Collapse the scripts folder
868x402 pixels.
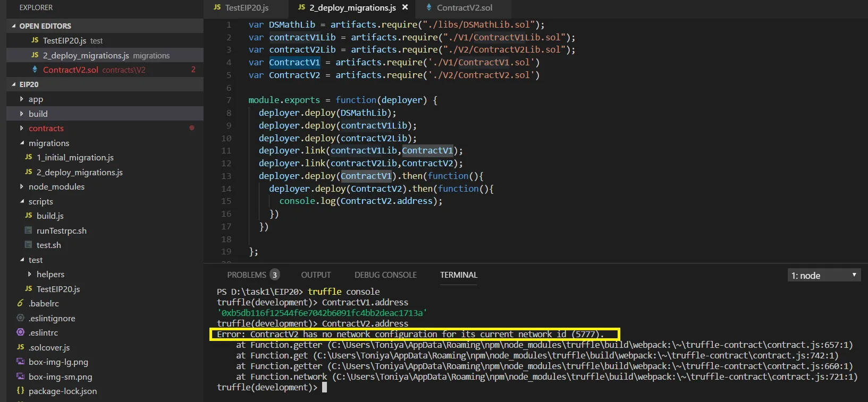point(22,201)
